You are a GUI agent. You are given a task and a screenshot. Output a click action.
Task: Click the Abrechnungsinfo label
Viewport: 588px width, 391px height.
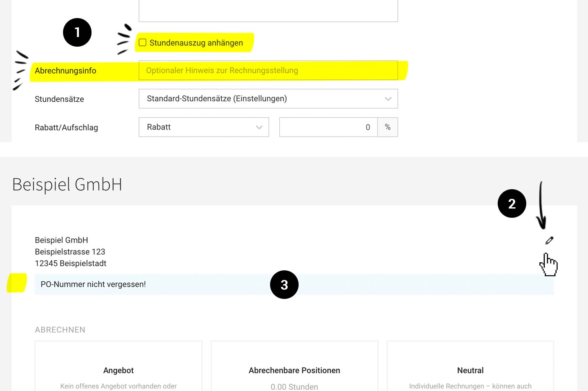(x=66, y=71)
